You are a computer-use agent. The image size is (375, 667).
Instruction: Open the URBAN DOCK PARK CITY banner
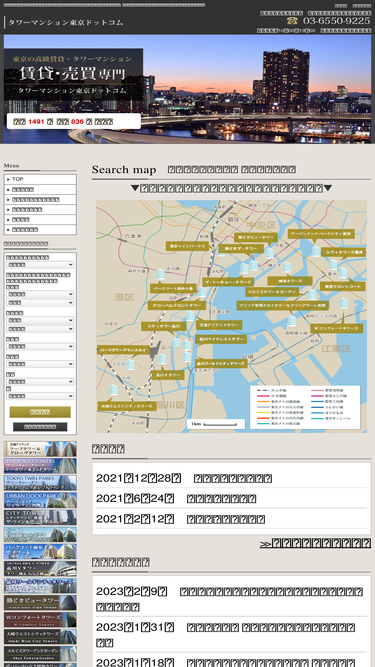[40, 500]
